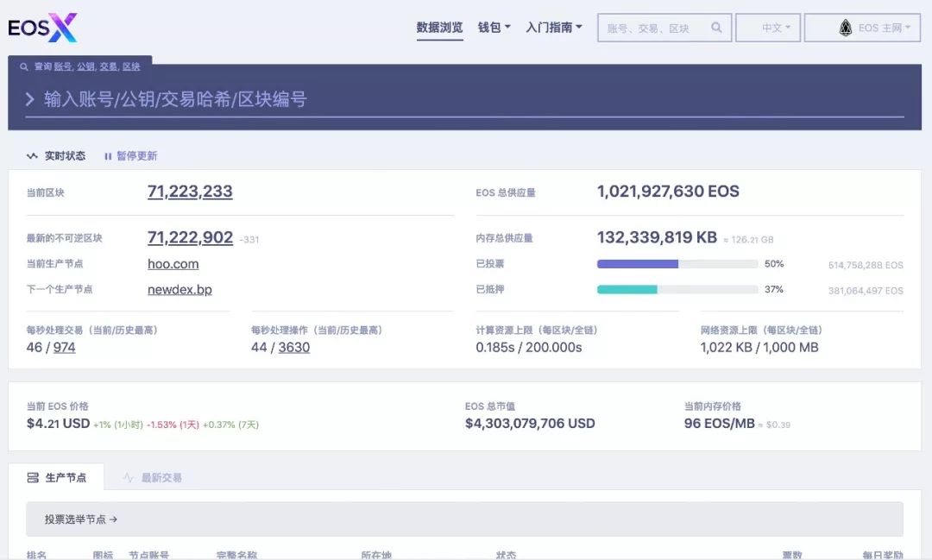The height and width of the screenshot is (560, 932).
Task: Click the EOSX logo
Action: pos(42,28)
